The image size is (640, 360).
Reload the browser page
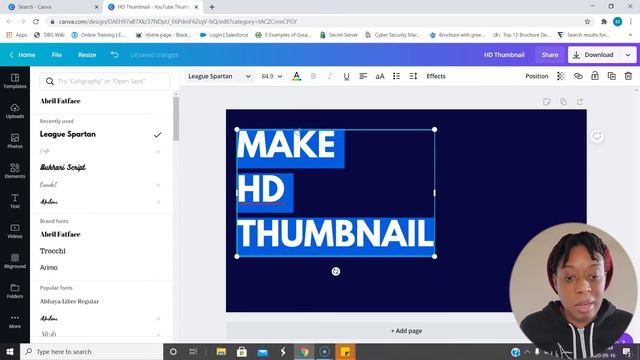(36, 22)
